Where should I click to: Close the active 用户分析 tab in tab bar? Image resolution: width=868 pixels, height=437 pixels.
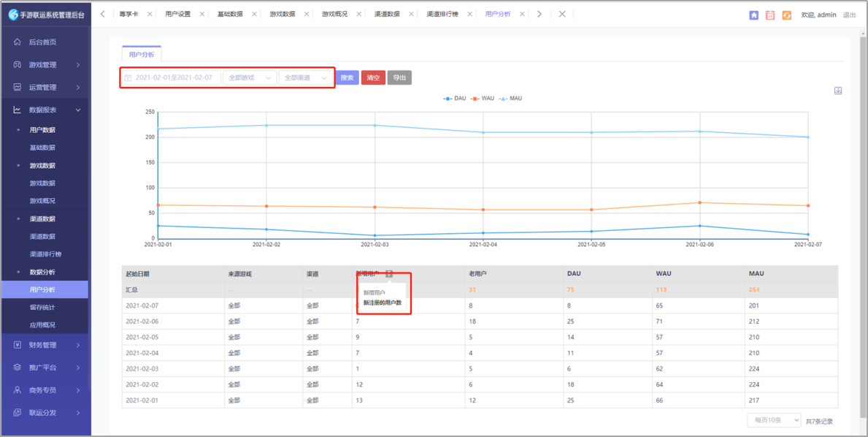pyautogui.click(x=521, y=15)
